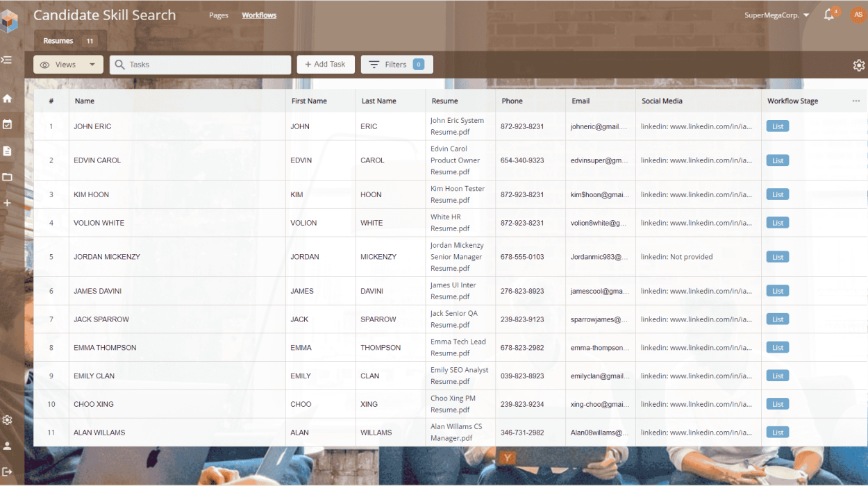This screenshot has width=868, height=486.
Task: Click inside the Tasks search field
Action: 200,64
